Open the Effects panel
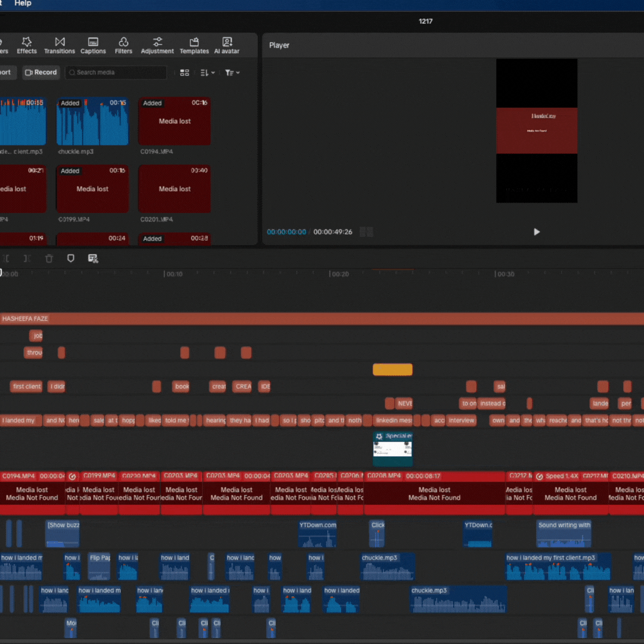Screen dimensions: 644x644 [26, 45]
